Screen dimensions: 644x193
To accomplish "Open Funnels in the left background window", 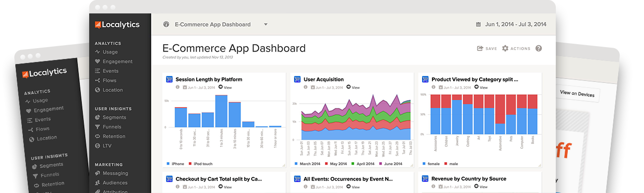I will [46, 175].
